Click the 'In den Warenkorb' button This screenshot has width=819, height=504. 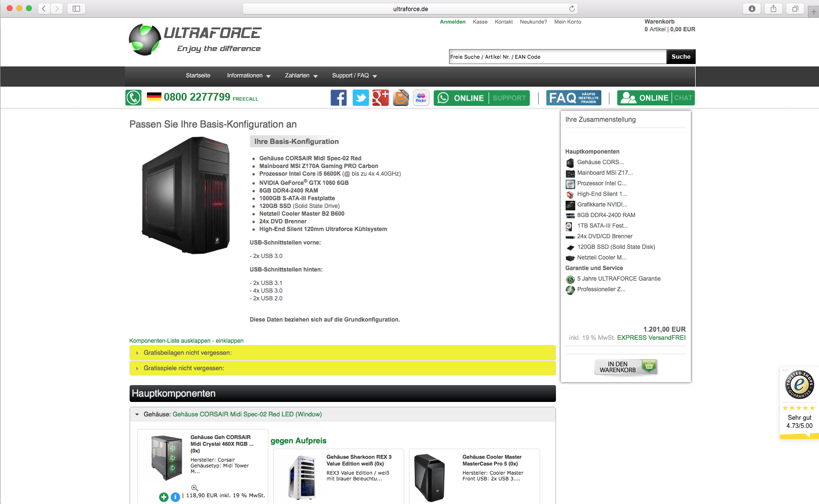point(626,367)
